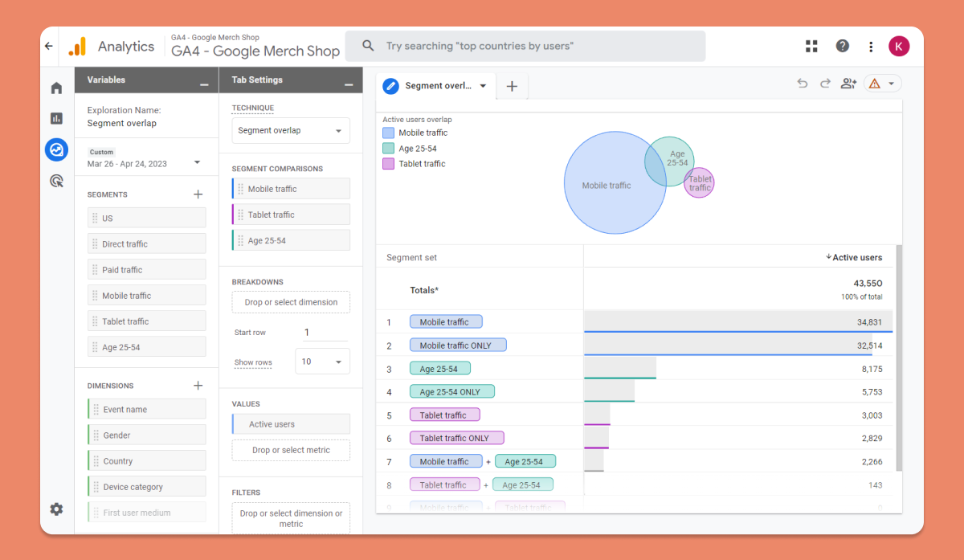Minimize the Tab Settings panel

click(349, 84)
